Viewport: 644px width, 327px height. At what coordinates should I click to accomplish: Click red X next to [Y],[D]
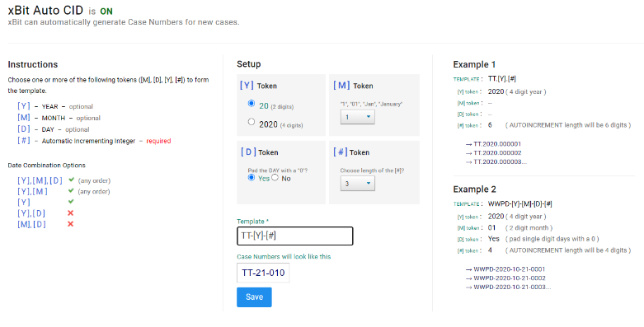(x=71, y=213)
